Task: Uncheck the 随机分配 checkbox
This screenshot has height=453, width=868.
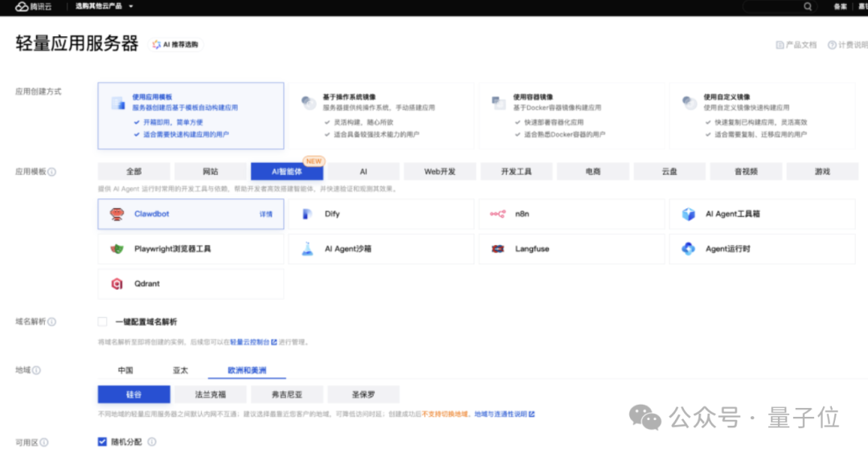Action: (102, 442)
